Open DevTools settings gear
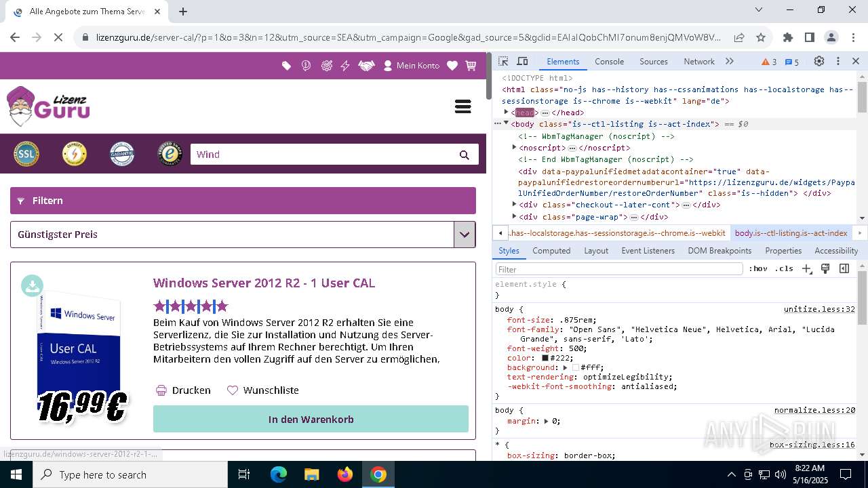 pos(819,61)
